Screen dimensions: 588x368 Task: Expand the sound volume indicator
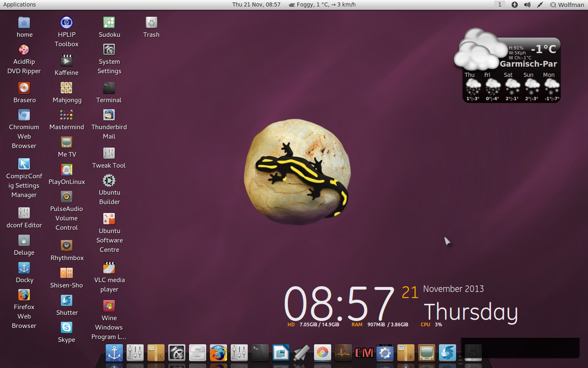tap(527, 4)
